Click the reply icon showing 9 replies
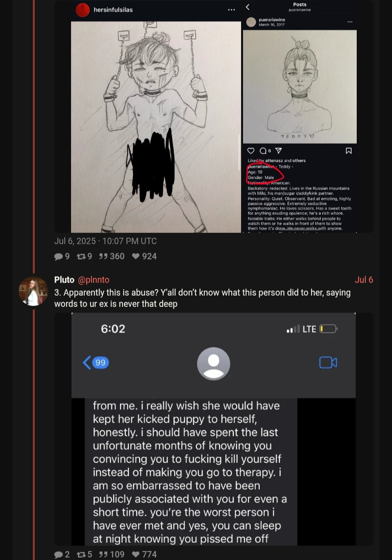 (x=58, y=256)
